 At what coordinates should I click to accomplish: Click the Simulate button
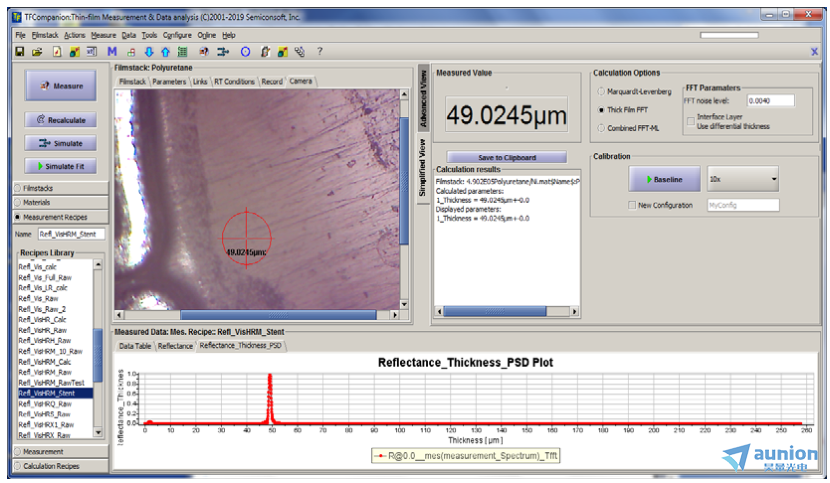(60, 144)
